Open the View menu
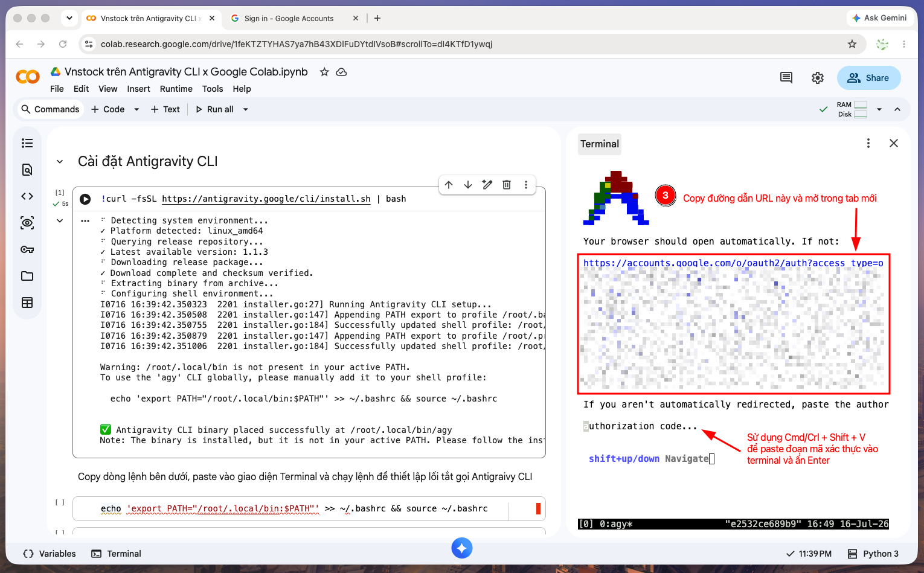924x573 pixels. [x=108, y=89]
